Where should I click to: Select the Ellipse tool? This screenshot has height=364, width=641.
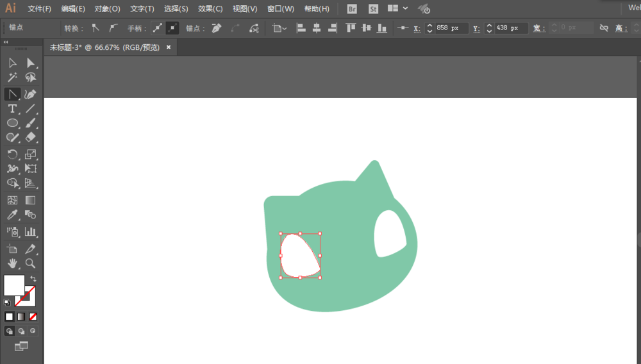[12, 123]
